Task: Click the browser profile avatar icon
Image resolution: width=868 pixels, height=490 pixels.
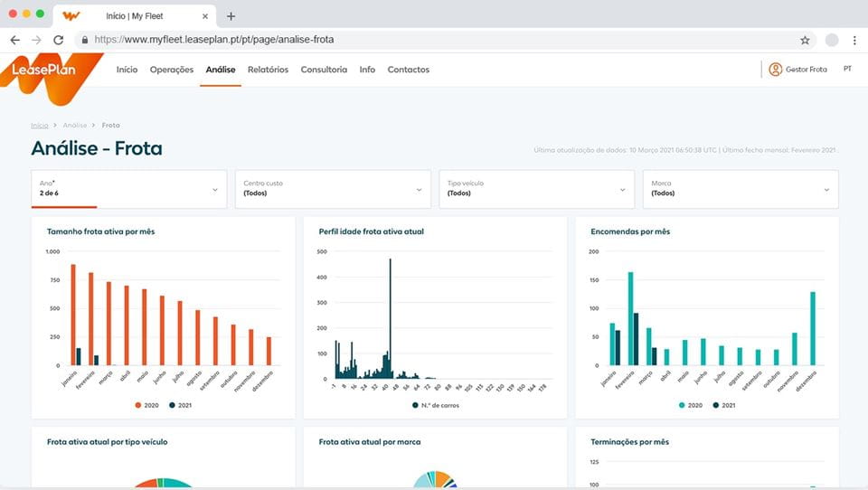Action: tap(832, 40)
